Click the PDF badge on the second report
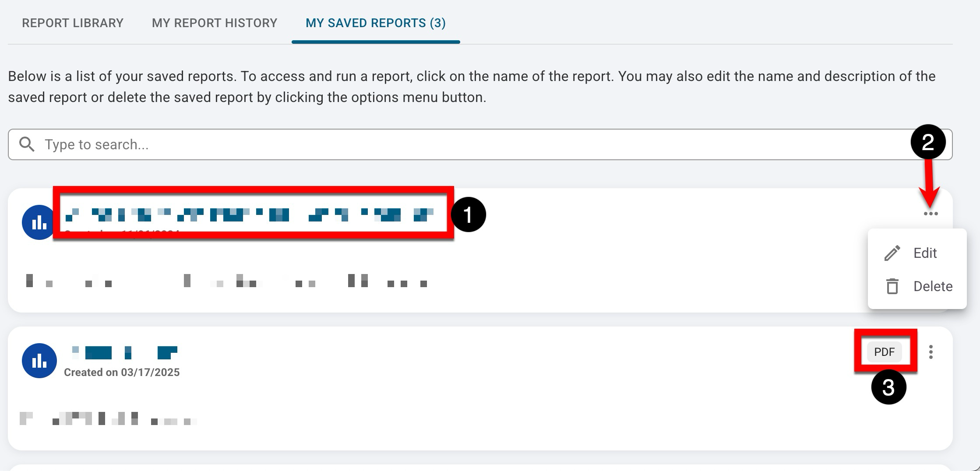 tap(884, 352)
